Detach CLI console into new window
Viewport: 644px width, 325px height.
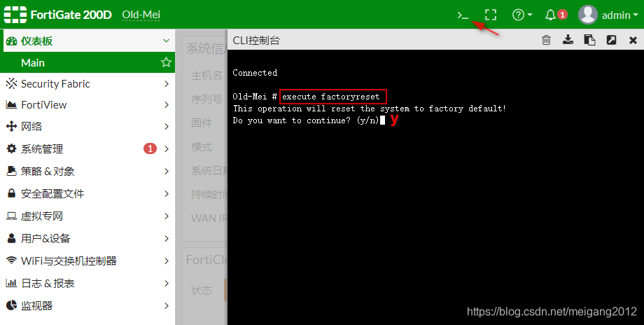(612, 40)
